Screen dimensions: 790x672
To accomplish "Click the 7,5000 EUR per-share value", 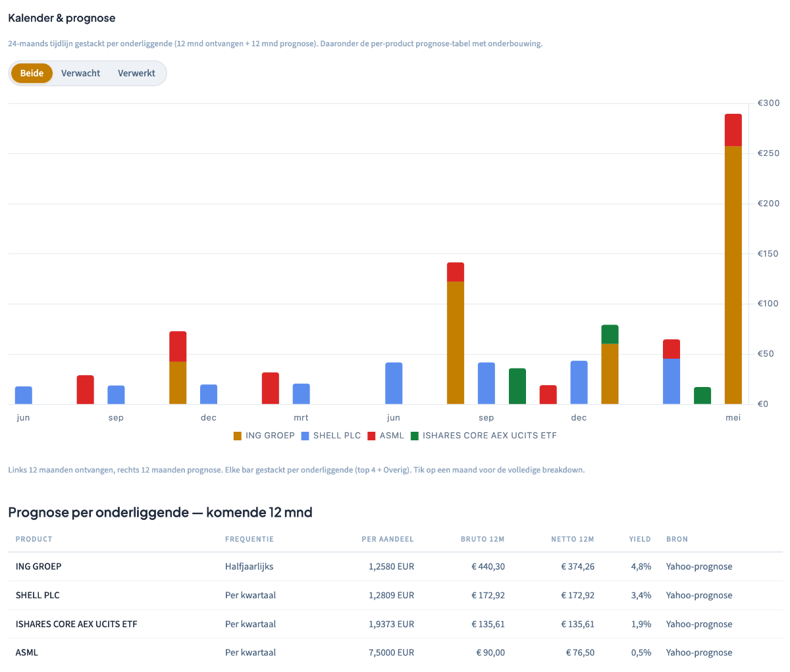I will point(391,653).
